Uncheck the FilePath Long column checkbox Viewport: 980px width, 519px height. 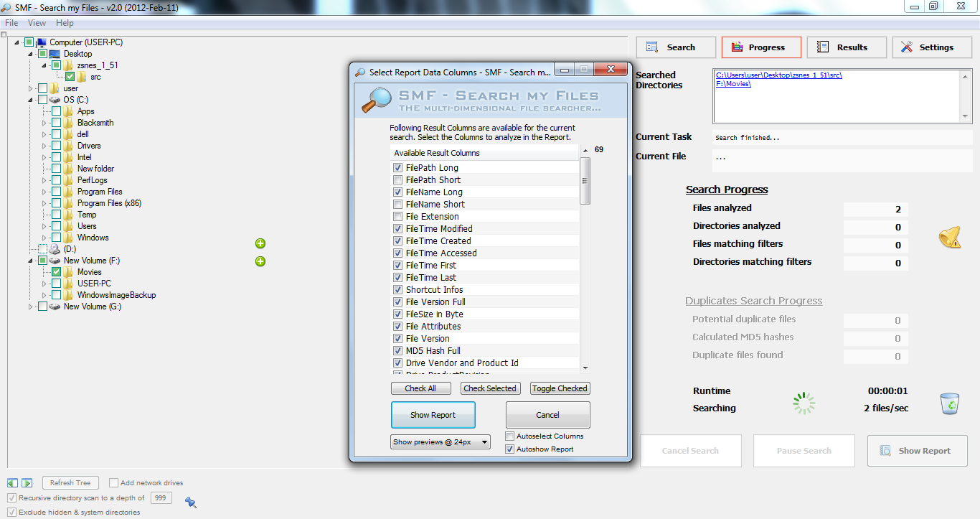pyautogui.click(x=398, y=168)
